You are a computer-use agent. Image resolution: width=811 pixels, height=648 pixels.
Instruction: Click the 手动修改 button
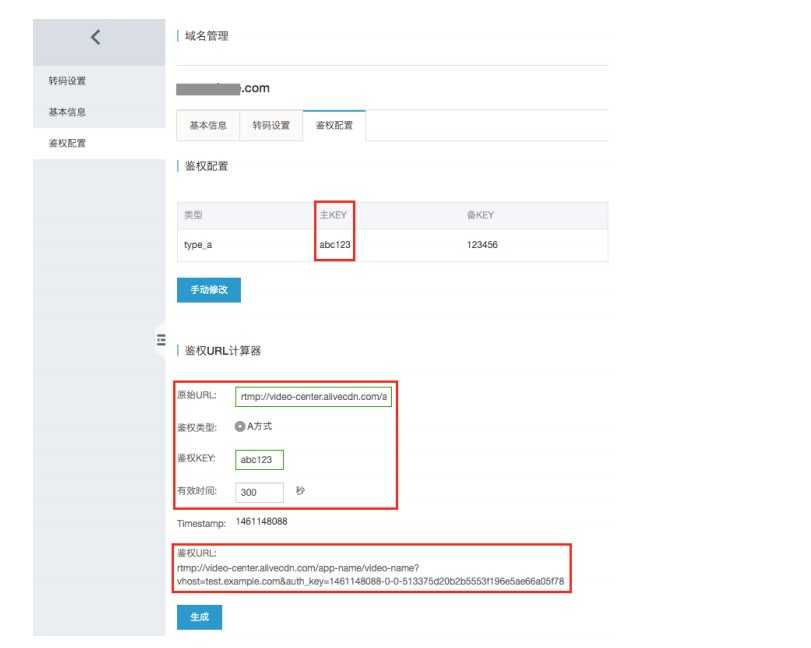pos(209,290)
